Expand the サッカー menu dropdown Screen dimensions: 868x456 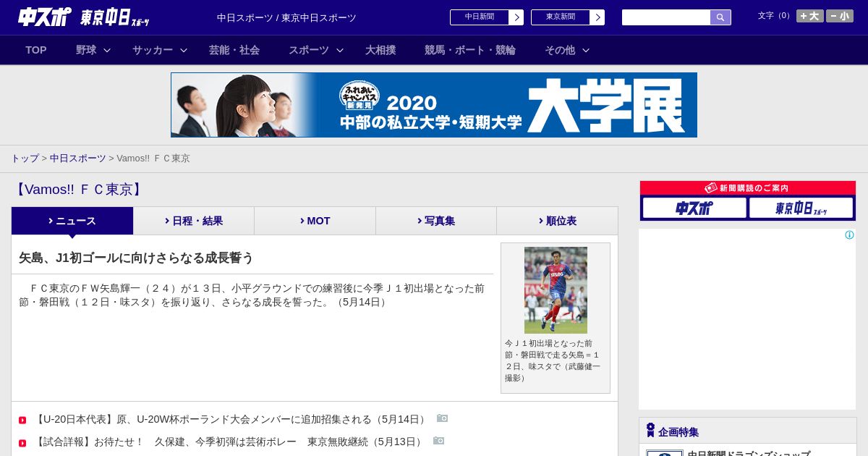coord(160,50)
